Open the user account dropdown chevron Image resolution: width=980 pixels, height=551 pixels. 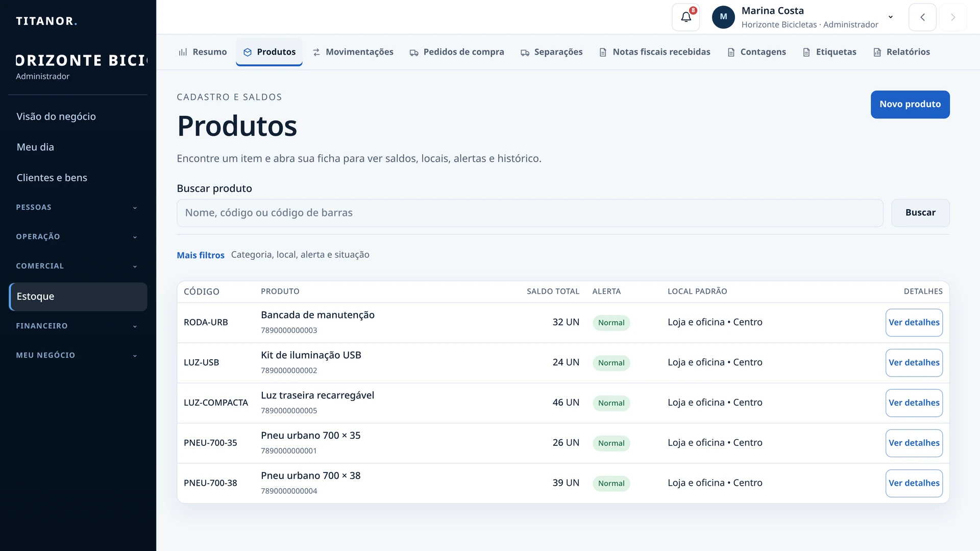point(891,17)
